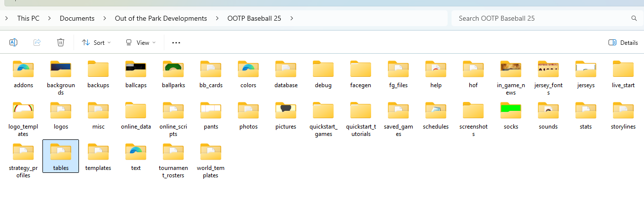Open the text folder
644x198 pixels.
(136, 157)
